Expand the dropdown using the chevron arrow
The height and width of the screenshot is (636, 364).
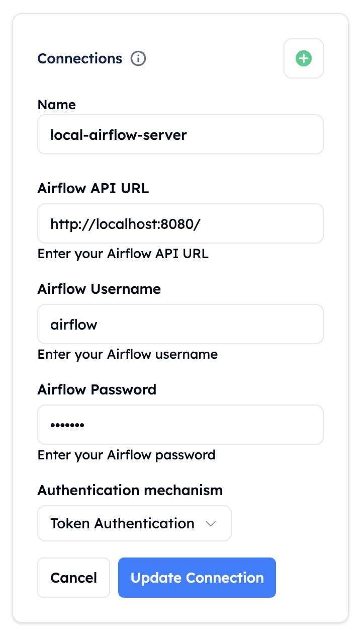(x=211, y=524)
